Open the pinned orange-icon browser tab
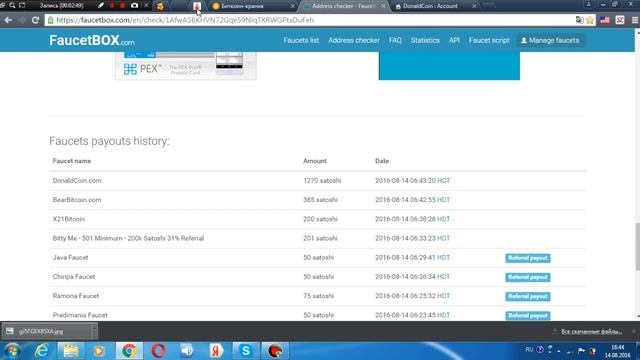The width and height of the screenshot is (640, 360). pos(160,6)
